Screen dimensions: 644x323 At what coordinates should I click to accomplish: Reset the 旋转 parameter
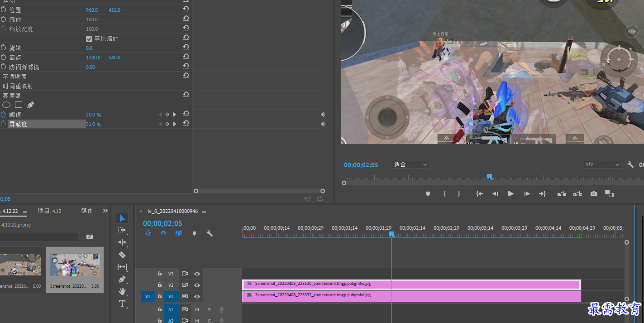tap(186, 47)
